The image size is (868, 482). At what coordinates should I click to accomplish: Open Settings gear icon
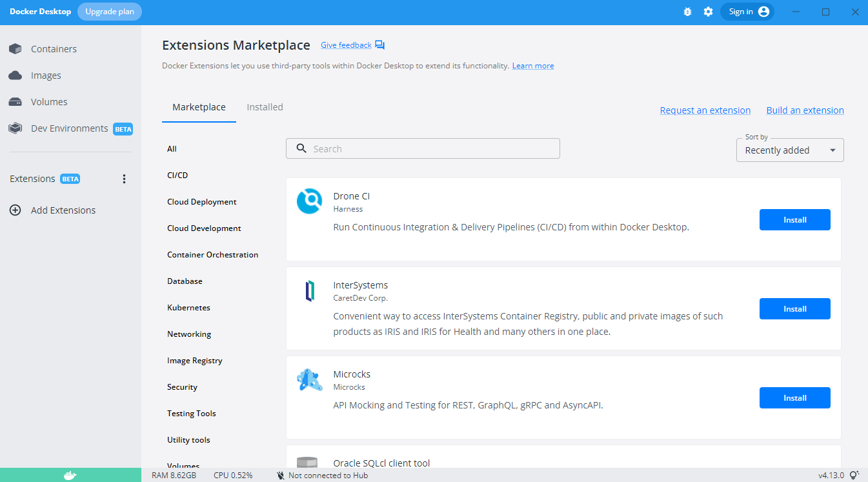point(708,12)
